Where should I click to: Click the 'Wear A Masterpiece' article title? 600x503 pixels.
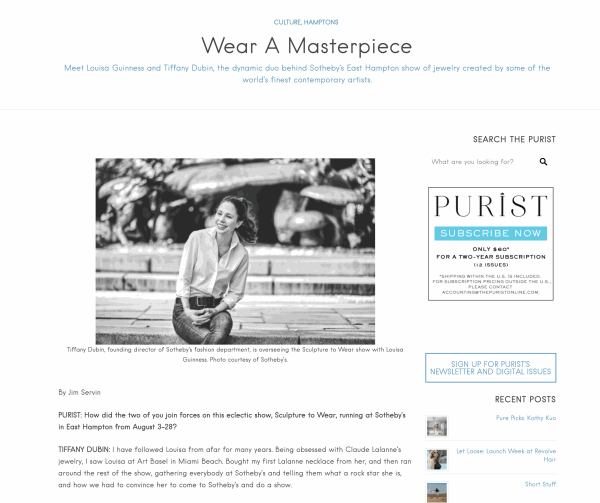point(307,46)
